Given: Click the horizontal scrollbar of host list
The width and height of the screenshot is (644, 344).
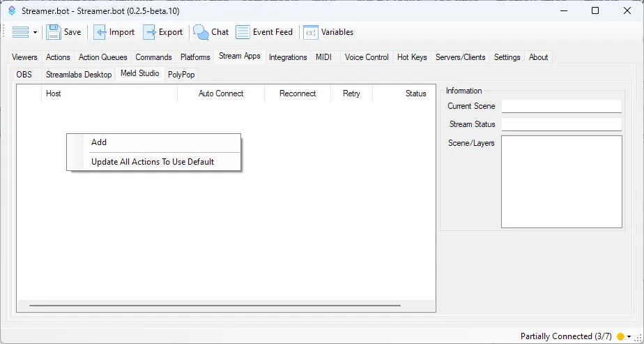Looking at the screenshot, I should 215,306.
